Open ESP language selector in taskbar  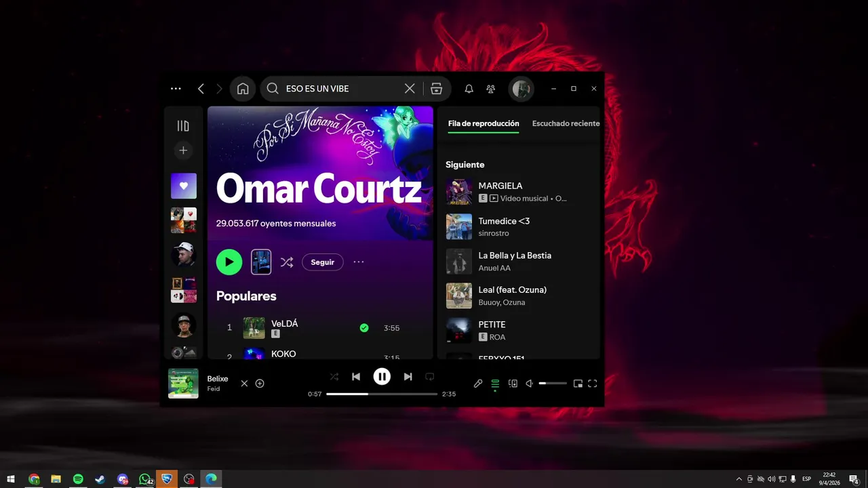[806, 479]
